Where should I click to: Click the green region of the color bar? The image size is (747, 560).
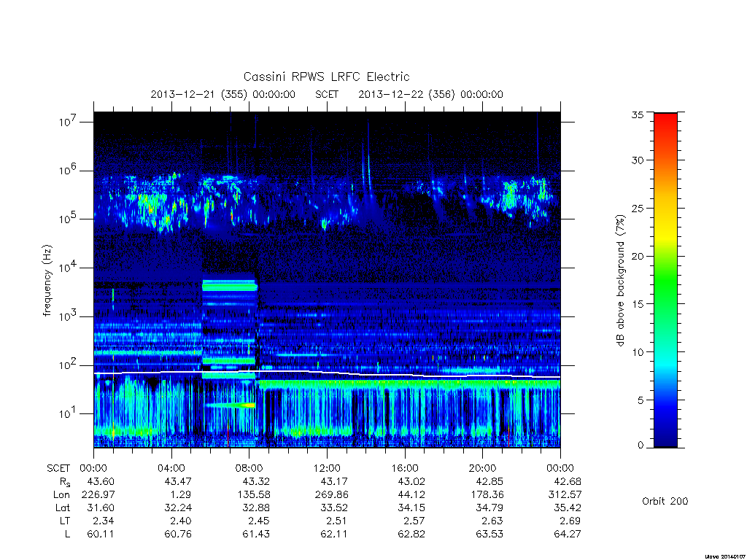tap(665, 281)
